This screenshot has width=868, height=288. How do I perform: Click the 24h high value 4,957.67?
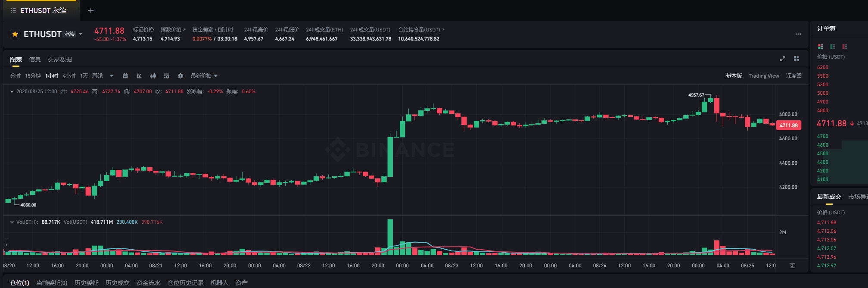pyautogui.click(x=254, y=39)
